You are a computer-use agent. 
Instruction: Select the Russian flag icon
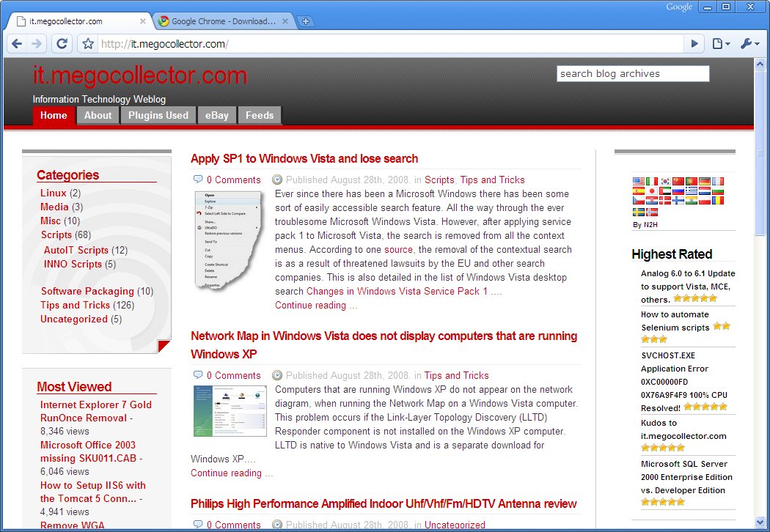[678, 191]
